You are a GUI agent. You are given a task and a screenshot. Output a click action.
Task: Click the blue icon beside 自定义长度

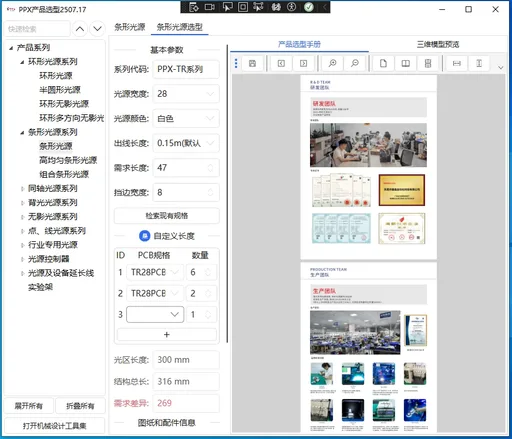click(144, 236)
